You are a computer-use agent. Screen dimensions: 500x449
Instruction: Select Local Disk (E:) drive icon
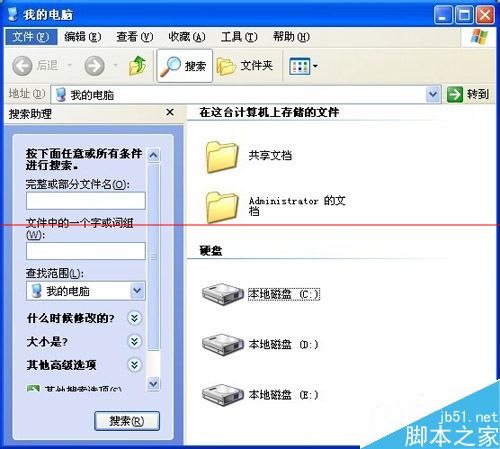pyautogui.click(x=223, y=394)
